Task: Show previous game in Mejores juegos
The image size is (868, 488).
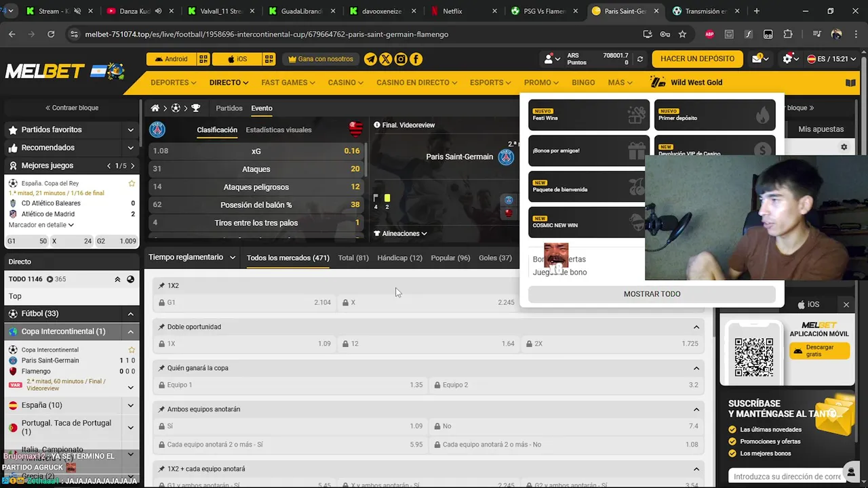Action: point(109,165)
